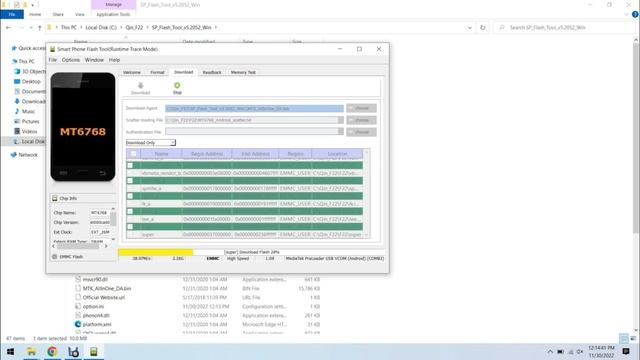Click the file icon beside MTK_AllInOne_DA.bin
640x360 pixels.
(78, 288)
